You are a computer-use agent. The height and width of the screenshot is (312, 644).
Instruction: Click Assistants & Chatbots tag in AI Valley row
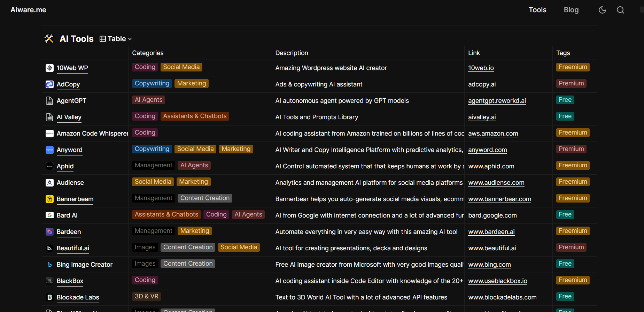coord(195,116)
